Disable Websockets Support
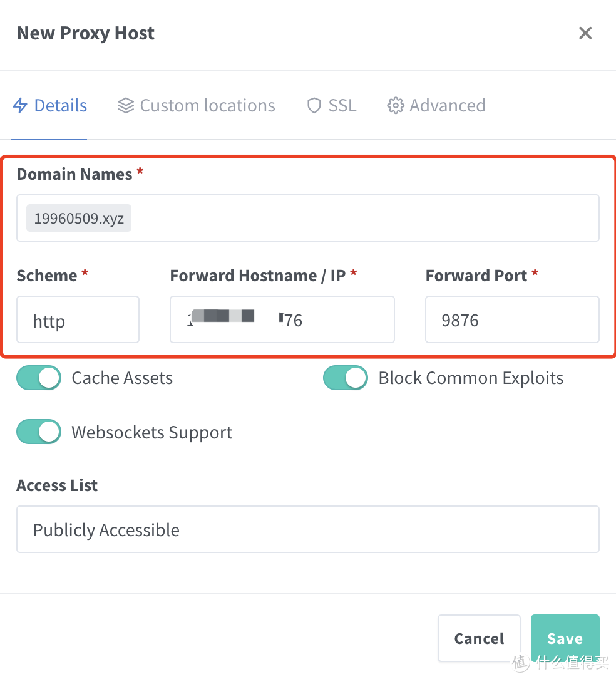 pyautogui.click(x=38, y=432)
